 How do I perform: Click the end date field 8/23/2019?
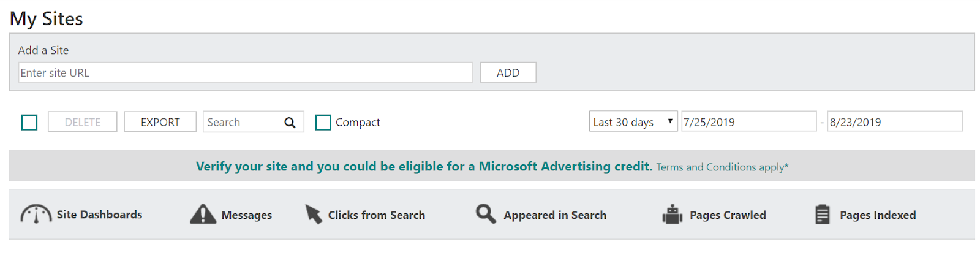coord(894,122)
